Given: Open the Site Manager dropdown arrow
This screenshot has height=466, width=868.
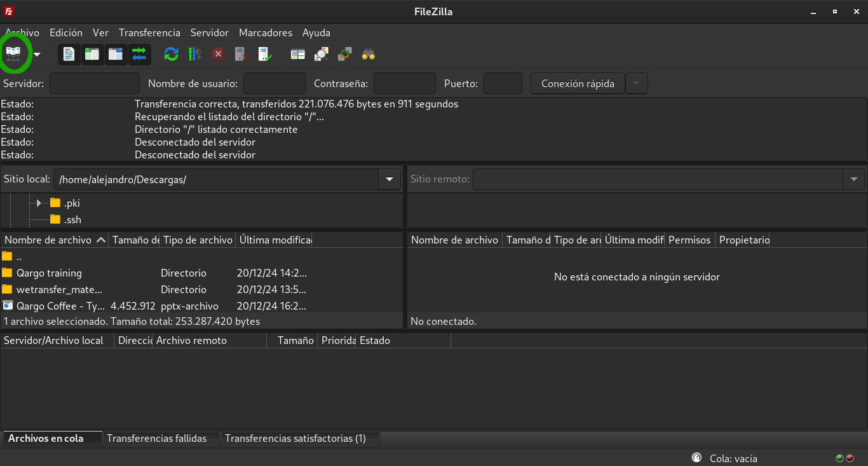Looking at the screenshot, I should click(x=37, y=55).
